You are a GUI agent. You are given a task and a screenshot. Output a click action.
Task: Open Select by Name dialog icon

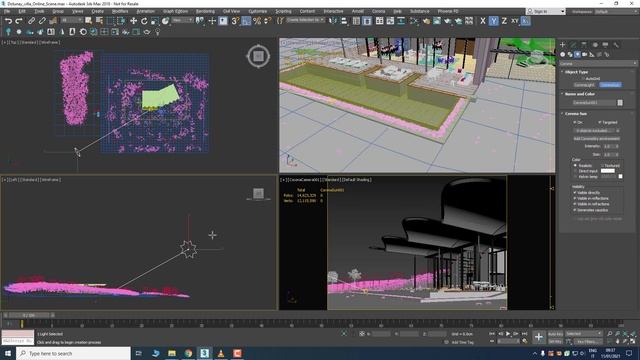click(99, 21)
